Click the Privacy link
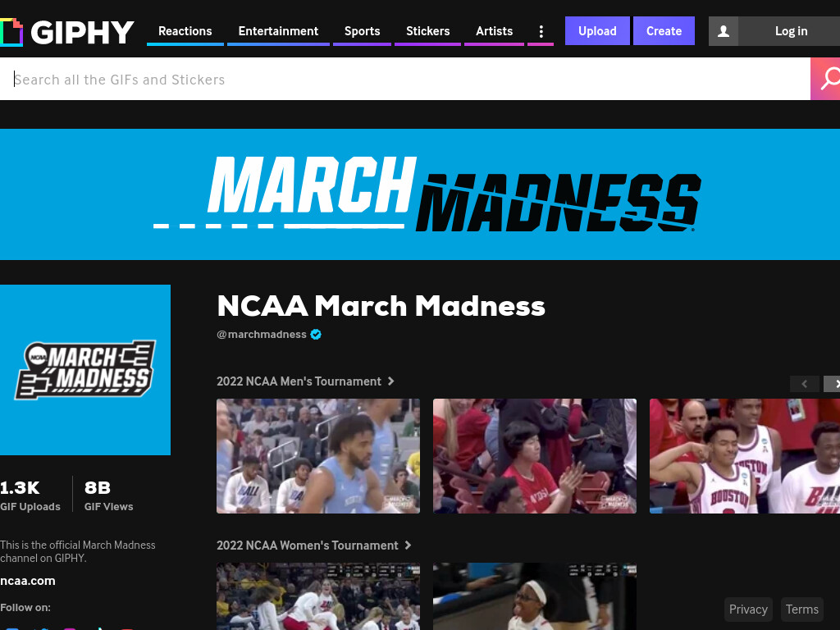 tap(748, 609)
